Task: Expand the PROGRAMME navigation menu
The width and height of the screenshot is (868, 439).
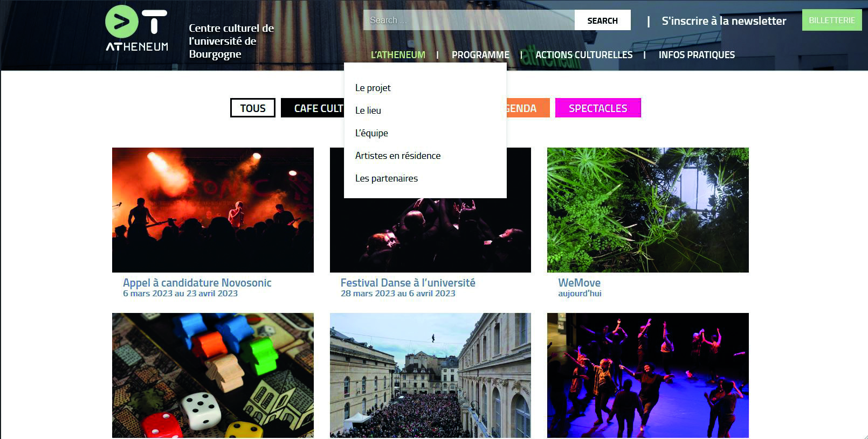Action: 480,55
